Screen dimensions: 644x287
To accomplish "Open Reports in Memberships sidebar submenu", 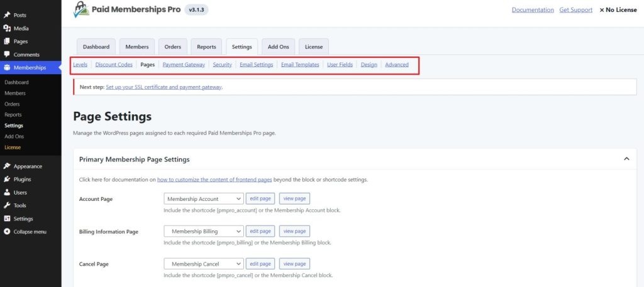I will coord(13,115).
